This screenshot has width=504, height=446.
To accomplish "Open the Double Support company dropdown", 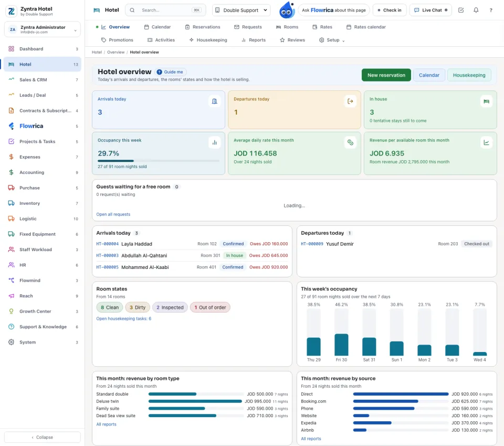I will click(241, 10).
